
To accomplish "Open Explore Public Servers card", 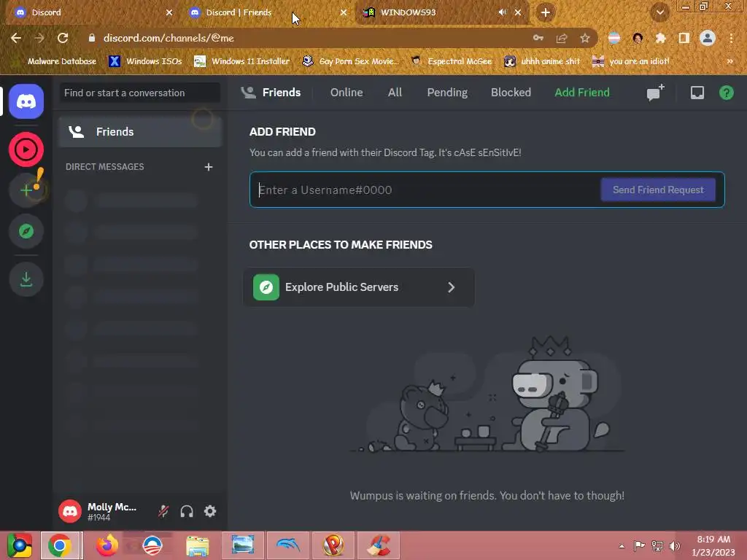I will coord(359,287).
